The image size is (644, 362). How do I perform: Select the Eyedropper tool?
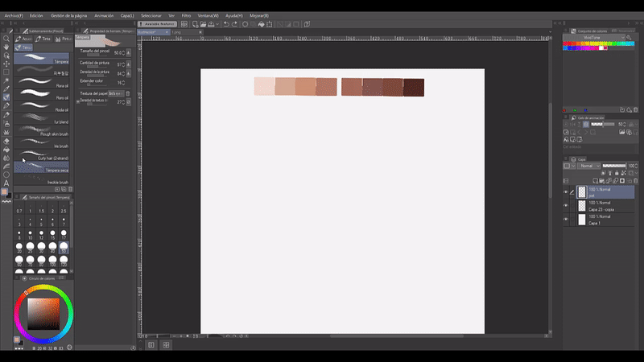[x=6, y=89]
